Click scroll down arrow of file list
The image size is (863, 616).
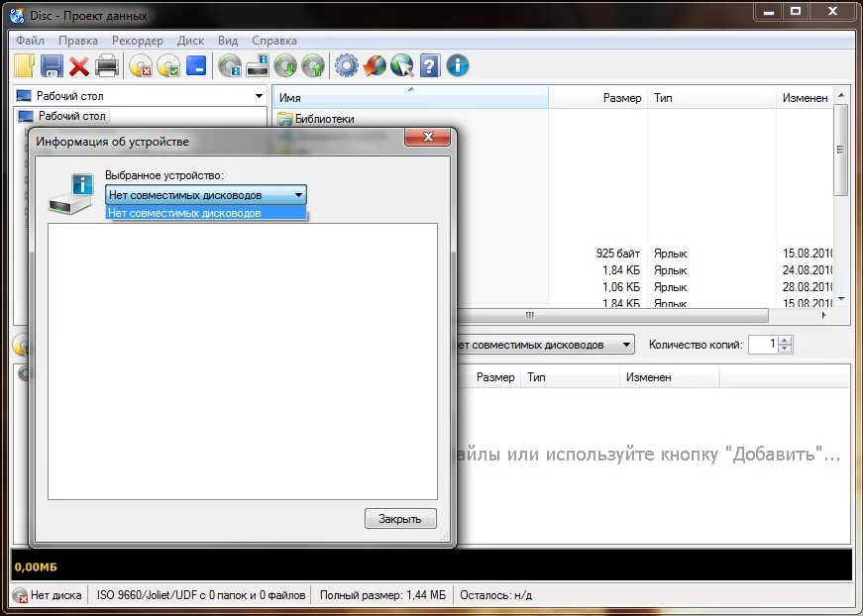[841, 299]
